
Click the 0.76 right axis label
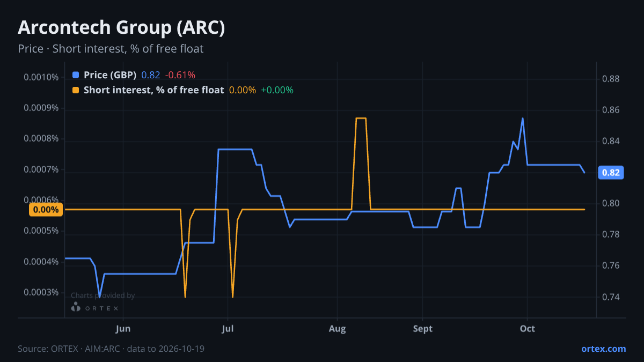pos(611,266)
